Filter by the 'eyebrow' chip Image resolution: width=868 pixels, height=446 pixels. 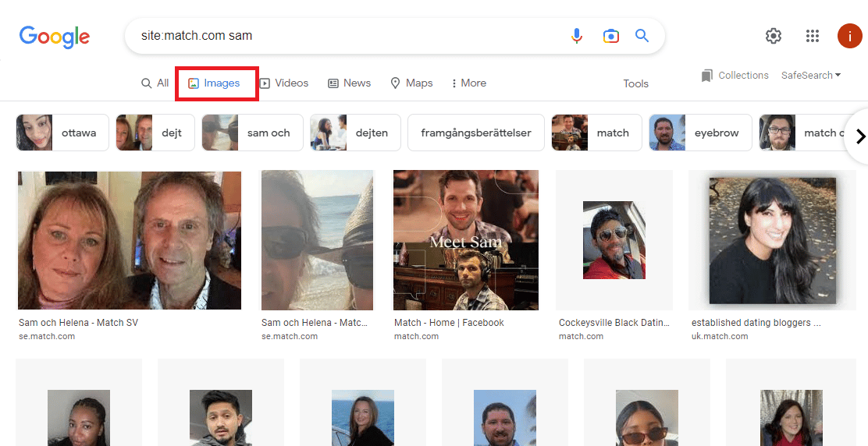click(x=700, y=133)
